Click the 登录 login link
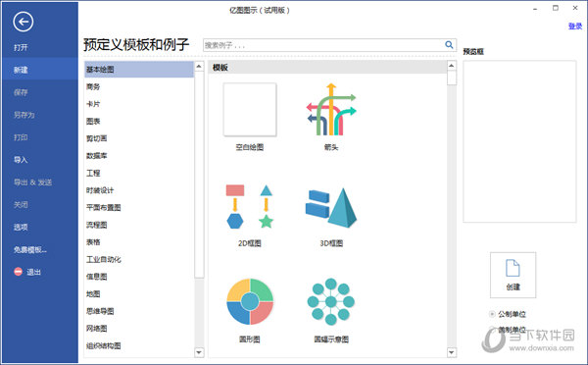588x365 pixels. [x=575, y=26]
